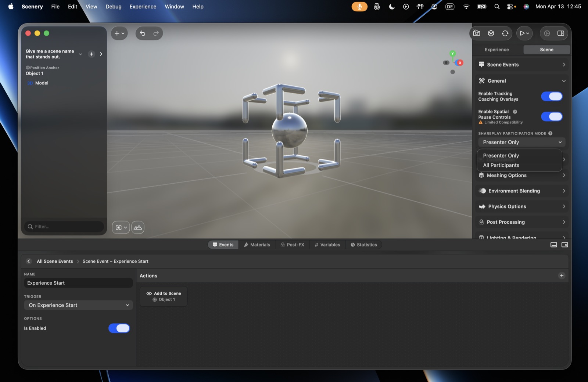
Task: Click the redo arrow button
Action: (156, 33)
